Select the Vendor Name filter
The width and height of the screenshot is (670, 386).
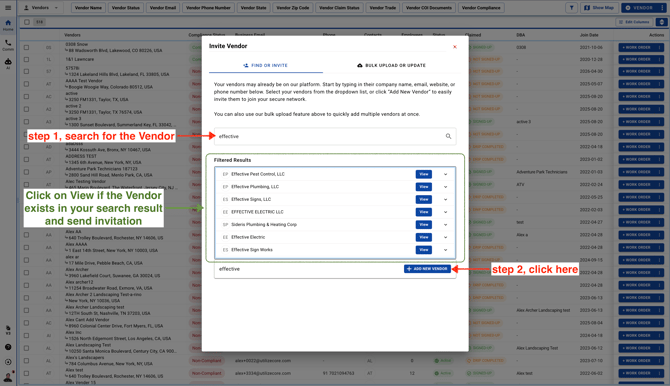click(x=88, y=8)
